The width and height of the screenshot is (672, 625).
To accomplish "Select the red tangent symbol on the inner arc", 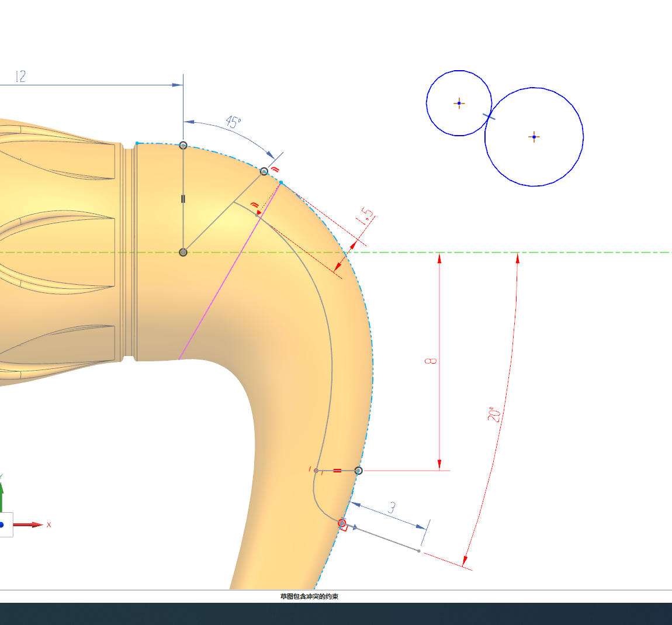I will click(x=255, y=205).
